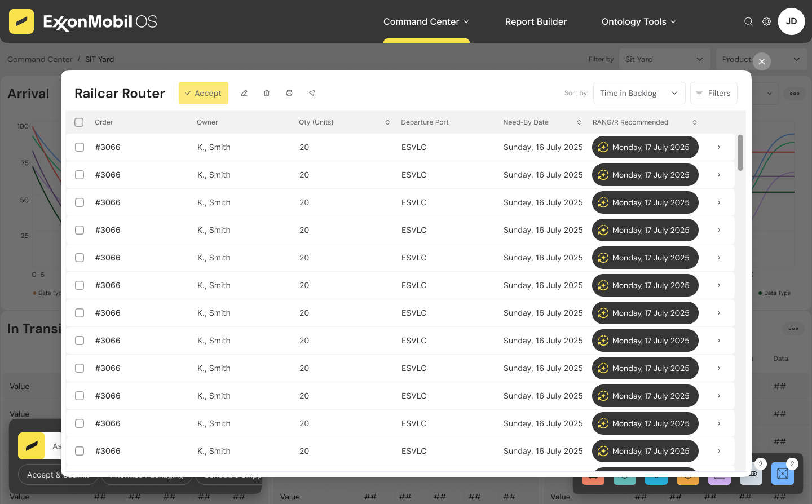
Task: Open the Time in Backlog sort dropdown
Action: (639, 93)
